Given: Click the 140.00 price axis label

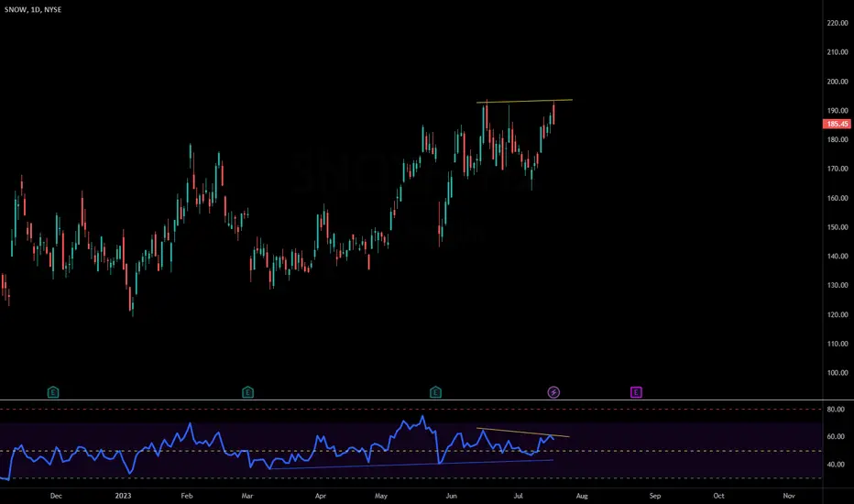Looking at the screenshot, I should [838, 256].
